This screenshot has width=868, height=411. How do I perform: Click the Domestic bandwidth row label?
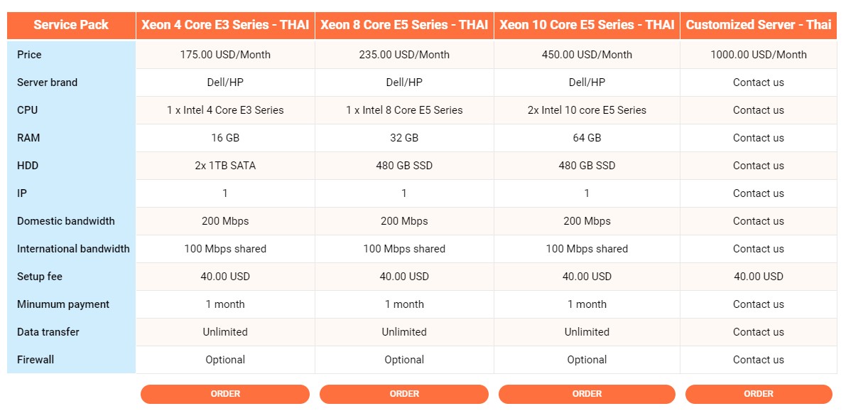(x=65, y=220)
